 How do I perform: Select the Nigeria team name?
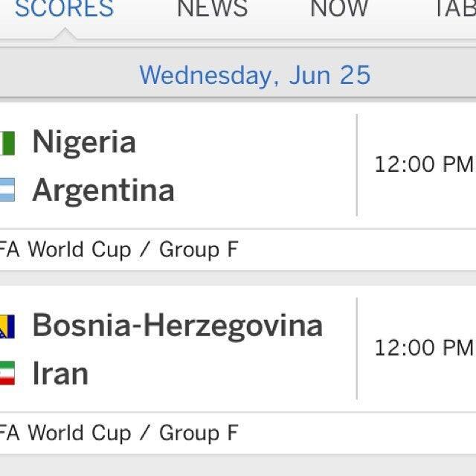coord(84,142)
